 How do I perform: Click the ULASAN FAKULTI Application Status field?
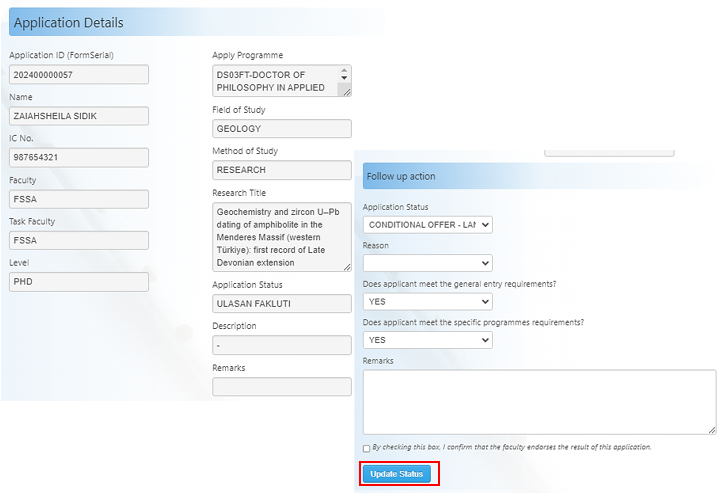(x=281, y=303)
